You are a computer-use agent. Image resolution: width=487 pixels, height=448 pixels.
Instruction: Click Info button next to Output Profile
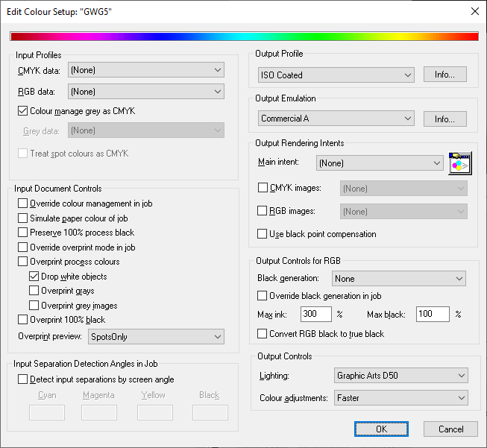tap(444, 75)
